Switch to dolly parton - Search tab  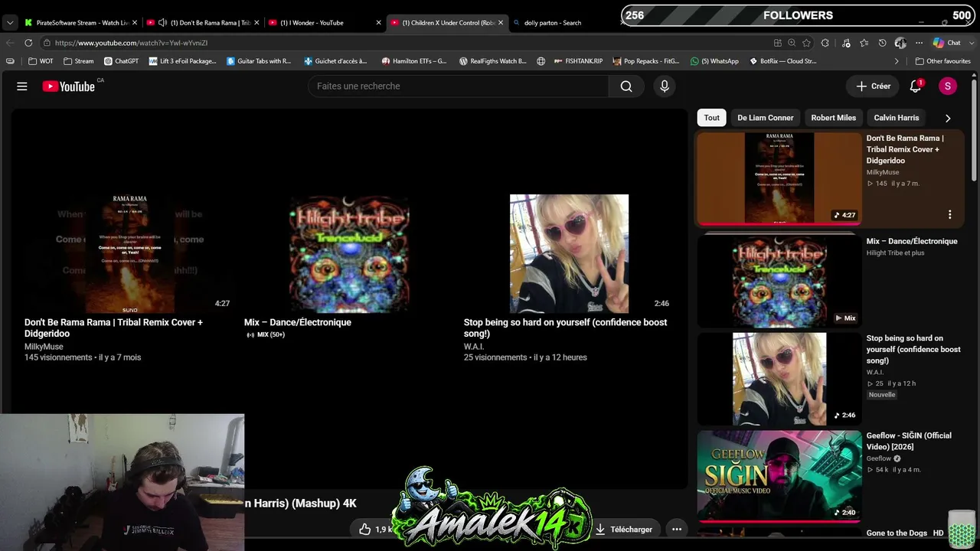(565, 23)
